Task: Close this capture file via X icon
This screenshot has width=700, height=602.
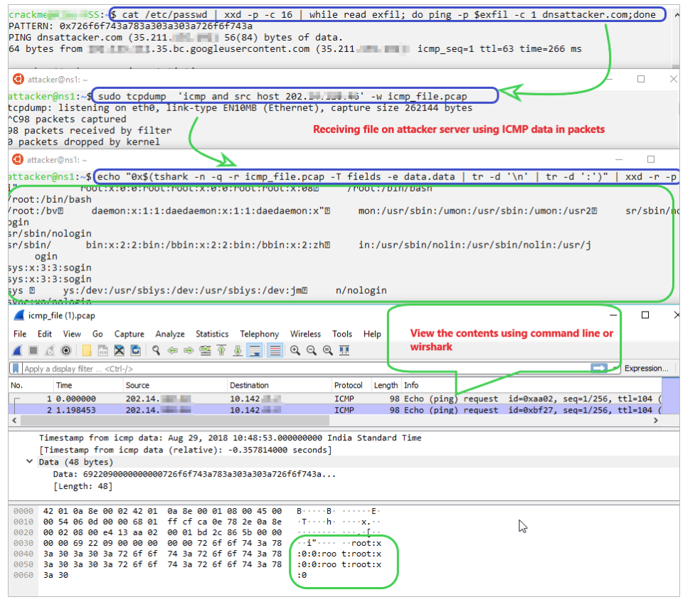Action: 120,351
